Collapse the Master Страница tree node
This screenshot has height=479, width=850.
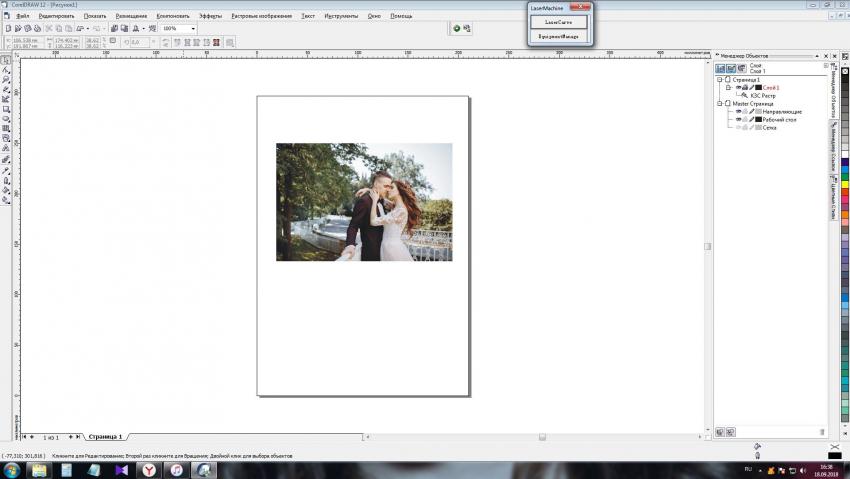tap(719, 103)
